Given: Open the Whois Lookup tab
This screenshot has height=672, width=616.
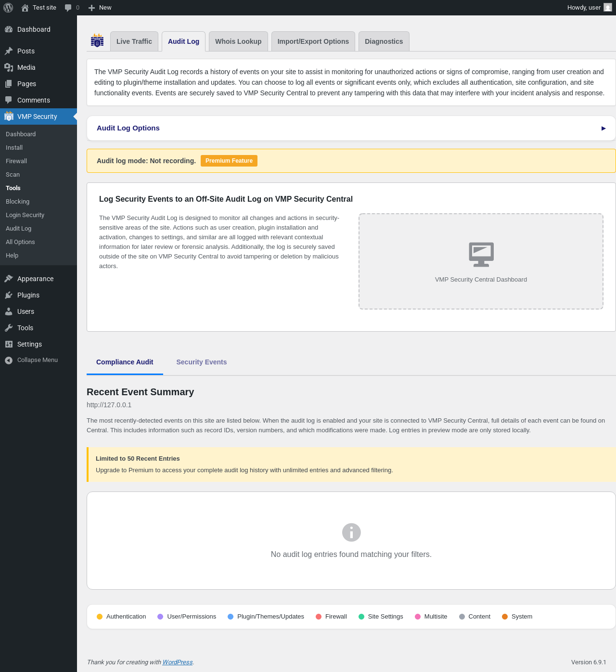Looking at the screenshot, I should click(x=238, y=41).
